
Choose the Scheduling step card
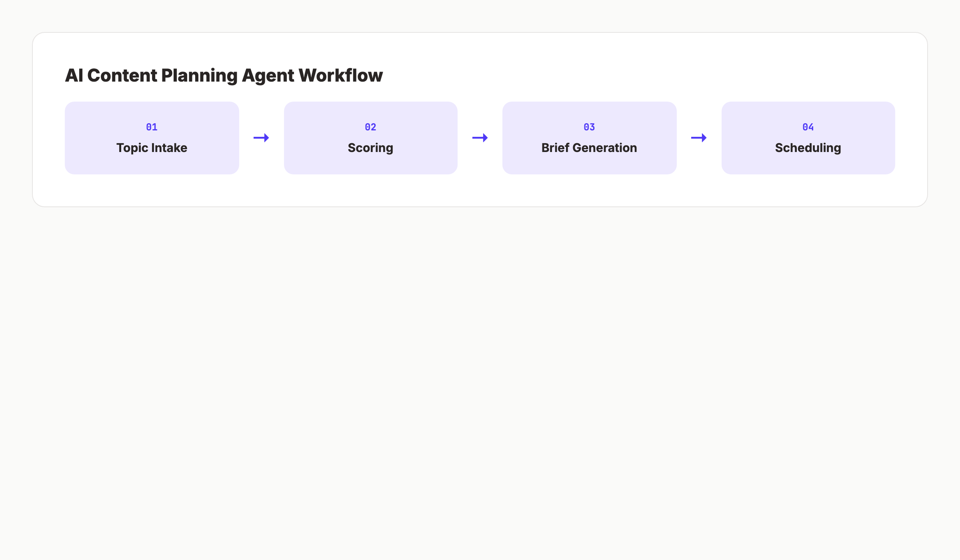pyautogui.click(x=808, y=138)
